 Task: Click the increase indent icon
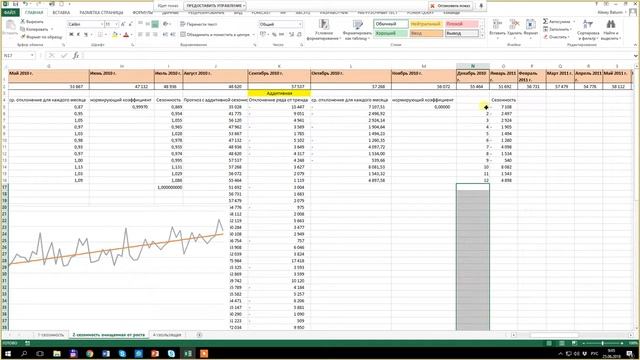[173, 35]
